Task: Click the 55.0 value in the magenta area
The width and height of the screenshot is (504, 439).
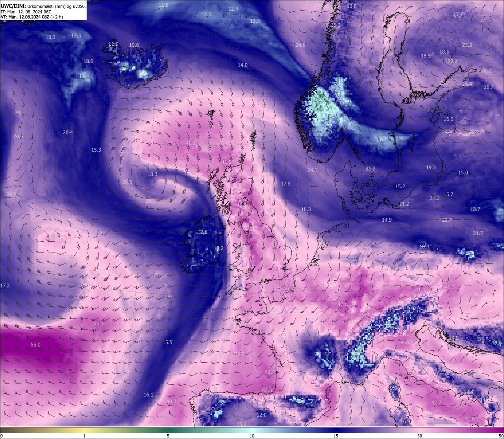Action: pos(35,345)
